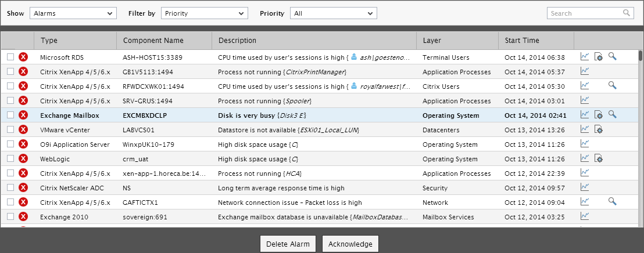The image size is (644, 253).
Task: View graph for WinxpUK10-179 alarm
Action: coord(585,143)
